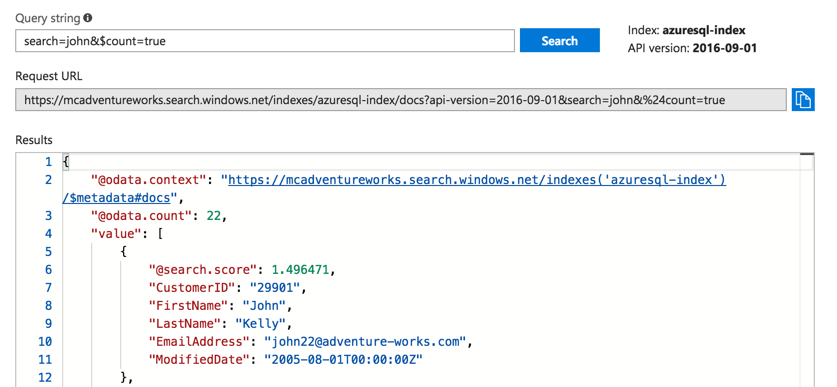
Task: Click the "@odata.context" key
Action: (x=149, y=180)
